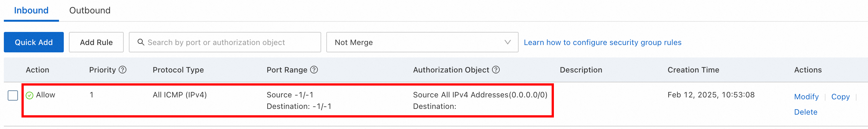The width and height of the screenshot is (868, 129).
Task: Open the Not Merge dropdown
Action: (x=422, y=42)
